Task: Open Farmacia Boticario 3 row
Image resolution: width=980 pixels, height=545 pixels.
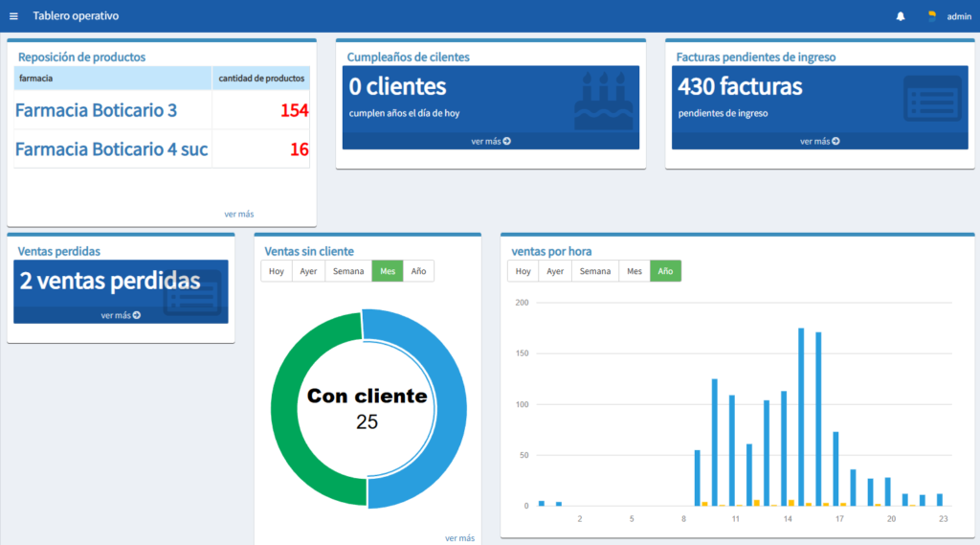Action: [x=96, y=110]
